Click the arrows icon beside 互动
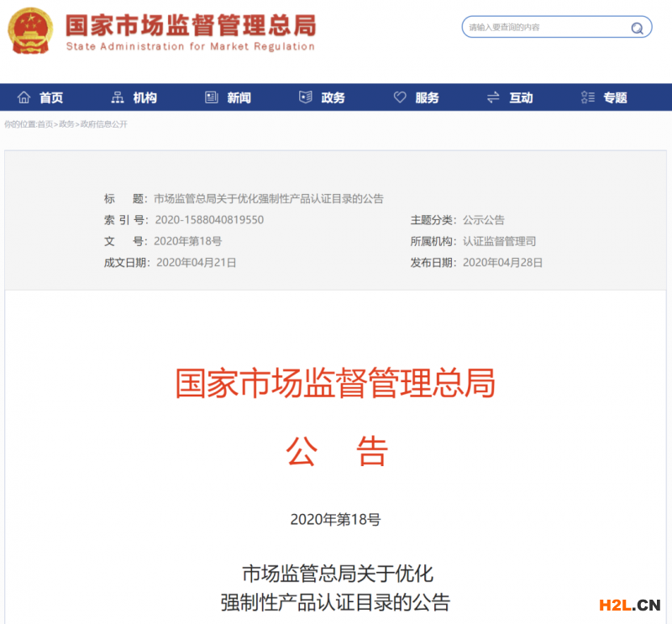The width and height of the screenshot is (672, 624). [x=493, y=97]
